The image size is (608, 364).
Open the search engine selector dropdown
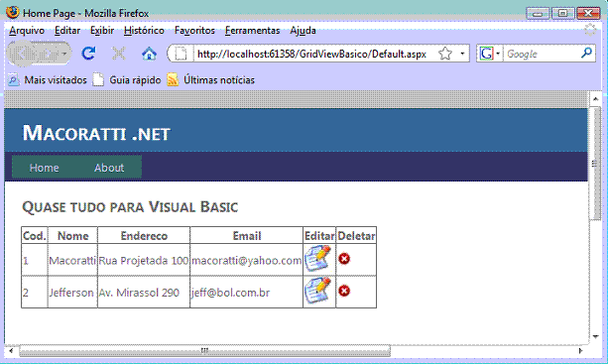498,54
